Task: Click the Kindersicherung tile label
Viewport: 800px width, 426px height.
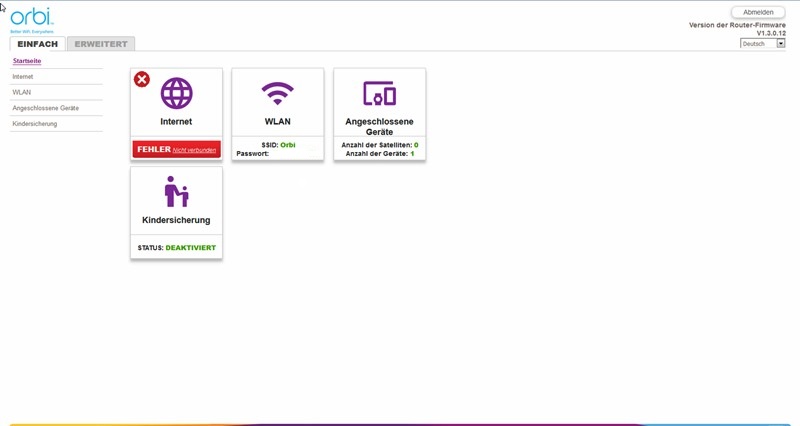Action: (176, 220)
